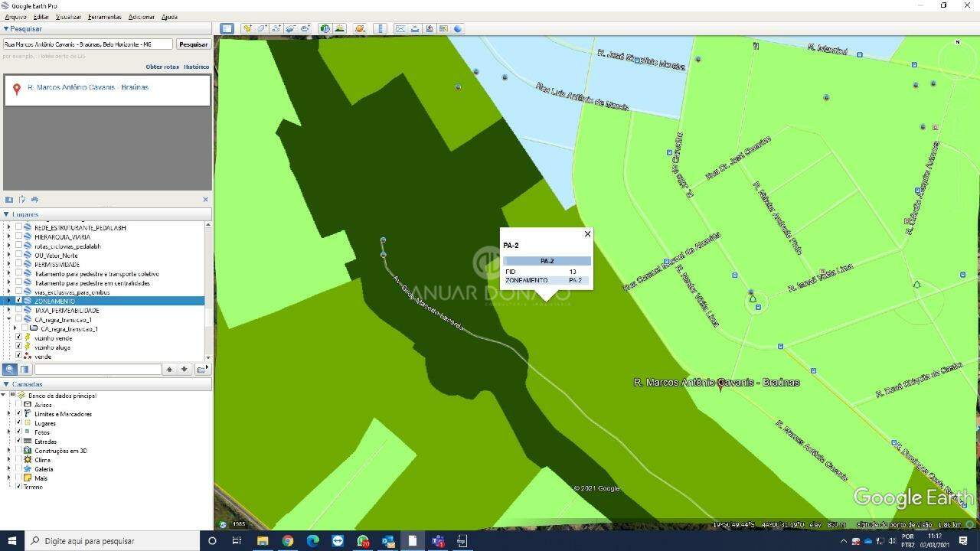Expand the Limites e Marcadores layer
Viewport: 980px width, 551px height.
(9, 414)
